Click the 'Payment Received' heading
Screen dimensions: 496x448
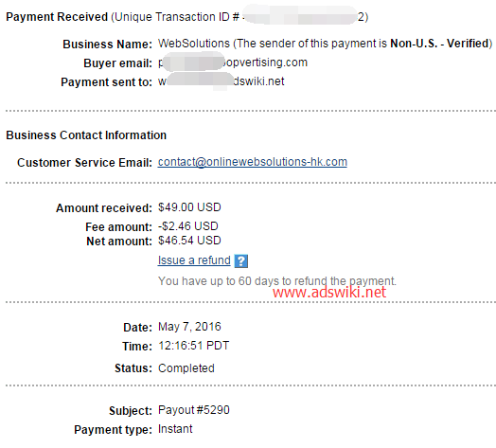(57, 17)
